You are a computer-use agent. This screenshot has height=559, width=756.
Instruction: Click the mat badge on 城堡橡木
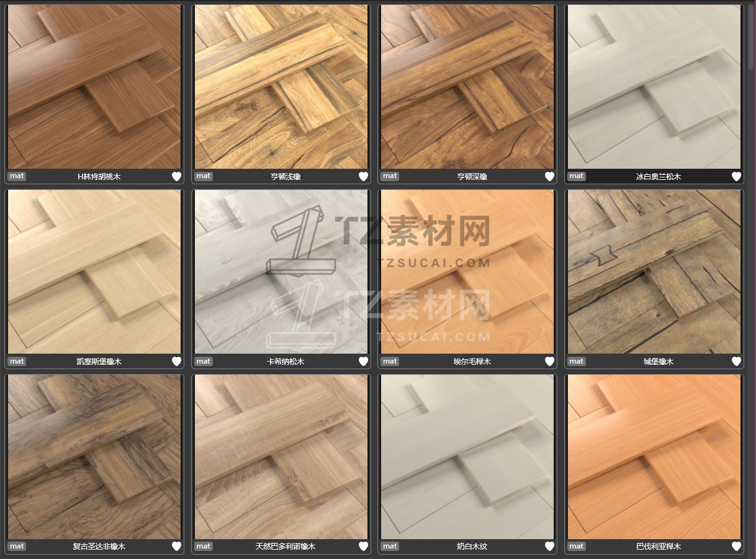pos(577,361)
